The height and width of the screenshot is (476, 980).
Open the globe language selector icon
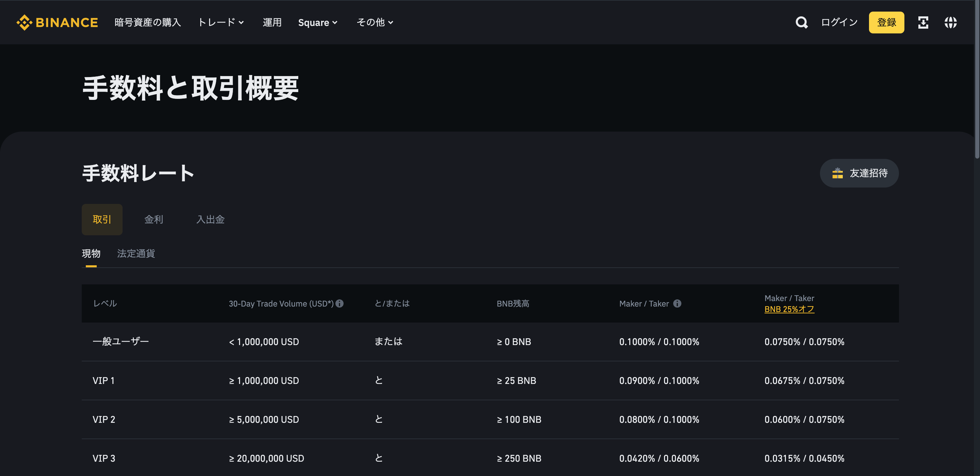point(950,23)
